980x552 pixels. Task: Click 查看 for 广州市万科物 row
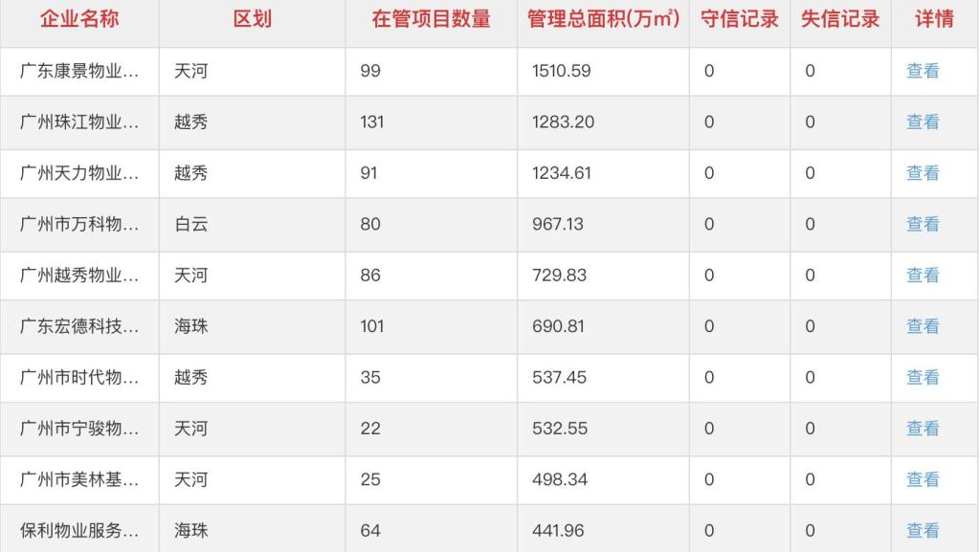[x=923, y=224]
